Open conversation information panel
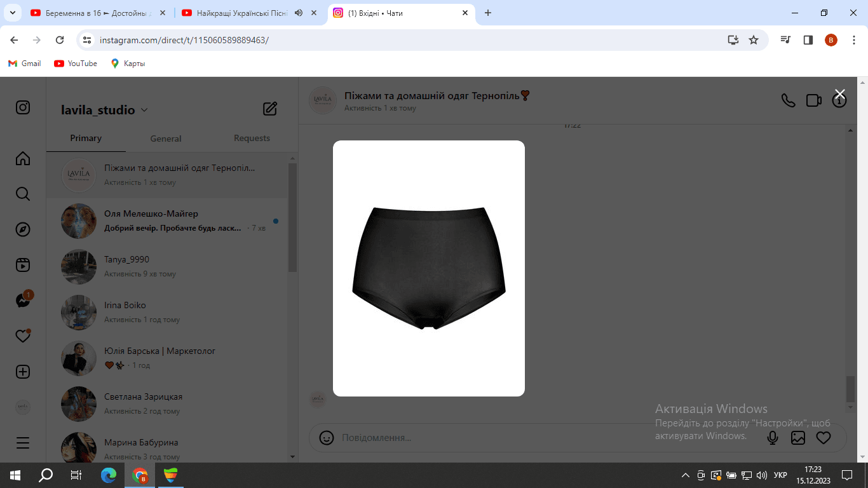 click(x=839, y=100)
